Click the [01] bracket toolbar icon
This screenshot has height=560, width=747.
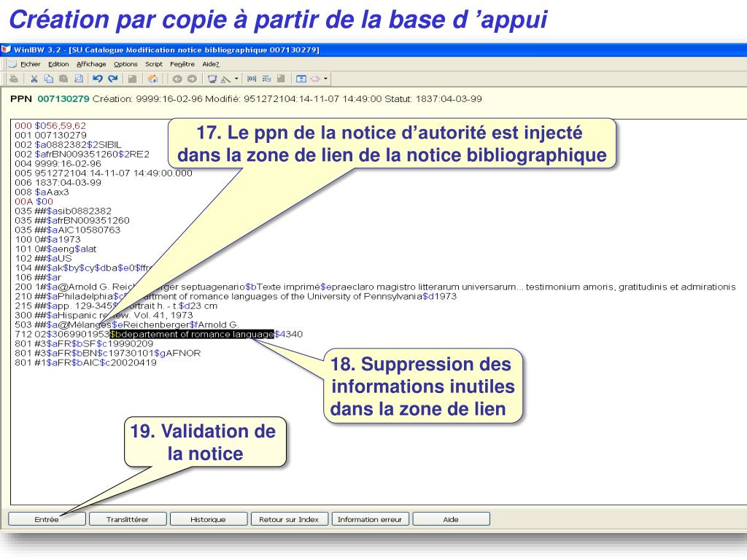point(252,79)
